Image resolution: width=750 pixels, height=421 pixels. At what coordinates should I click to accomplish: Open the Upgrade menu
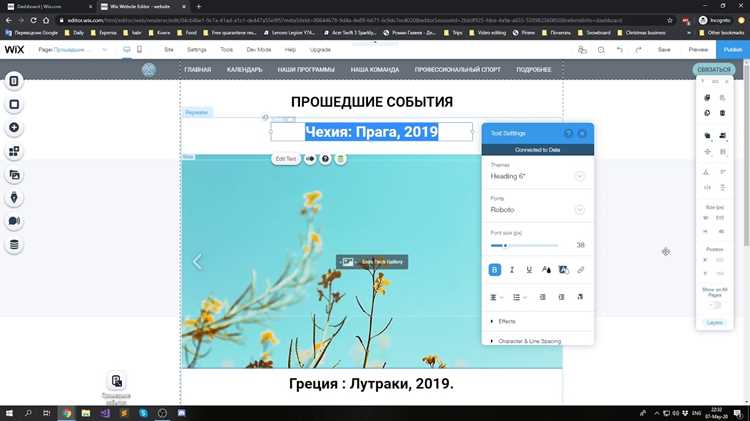coord(320,50)
